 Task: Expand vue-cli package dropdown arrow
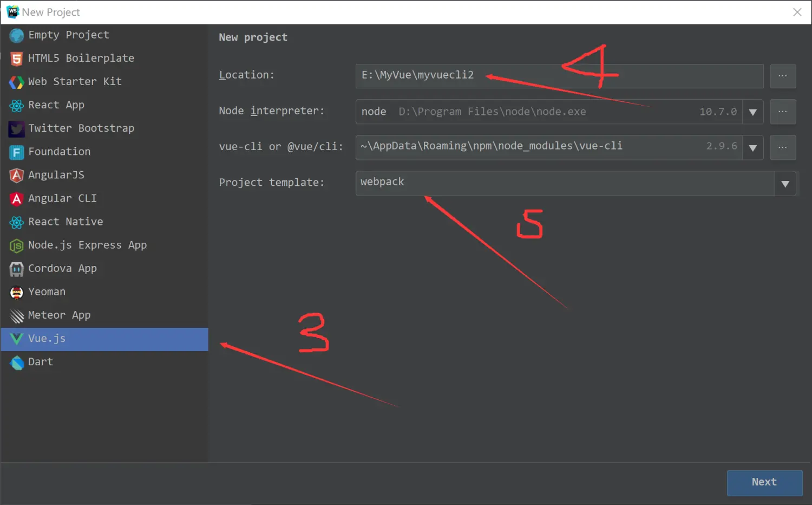tap(752, 148)
